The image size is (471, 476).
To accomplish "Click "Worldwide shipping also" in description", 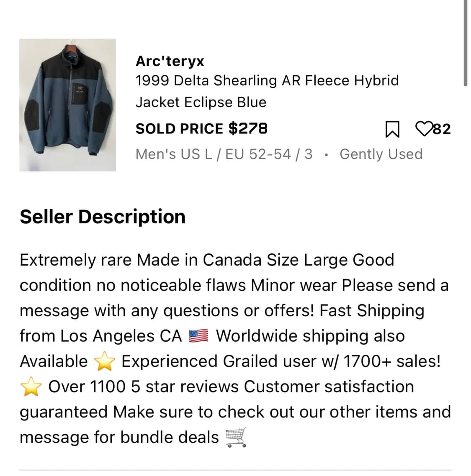I will [x=310, y=336].
